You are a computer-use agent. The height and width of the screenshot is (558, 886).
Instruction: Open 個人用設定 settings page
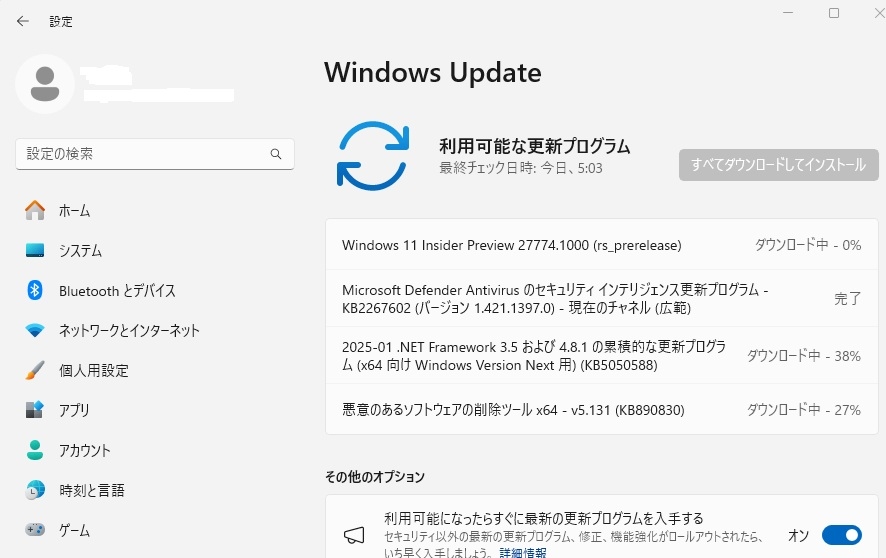(94, 370)
